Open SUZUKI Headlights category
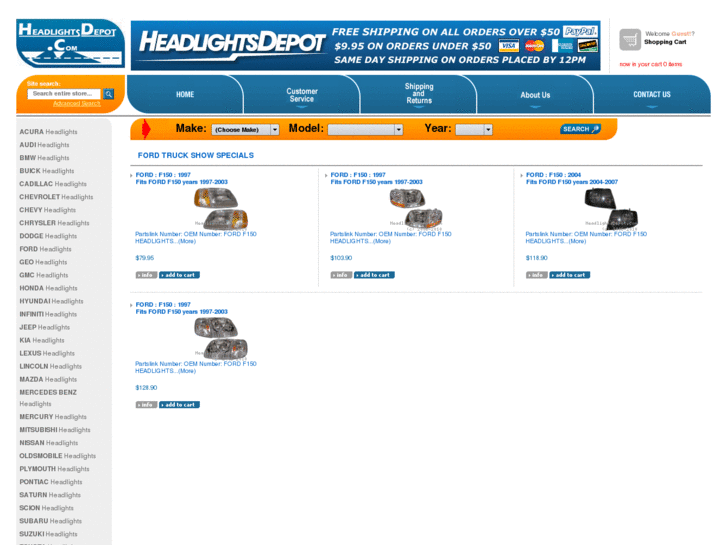 (48, 534)
